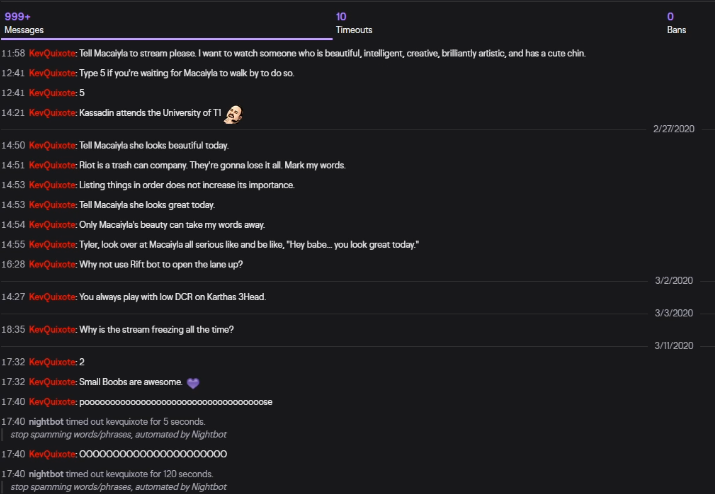
Task: Click the 'Why not use Rift bot' message
Action: [161, 265]
